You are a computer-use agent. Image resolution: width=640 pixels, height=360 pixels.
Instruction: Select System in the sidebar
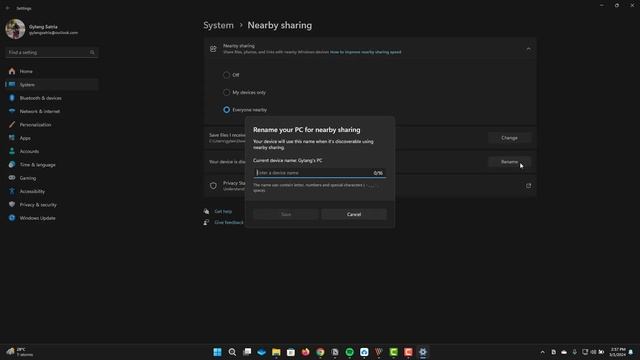pos(52,85)
